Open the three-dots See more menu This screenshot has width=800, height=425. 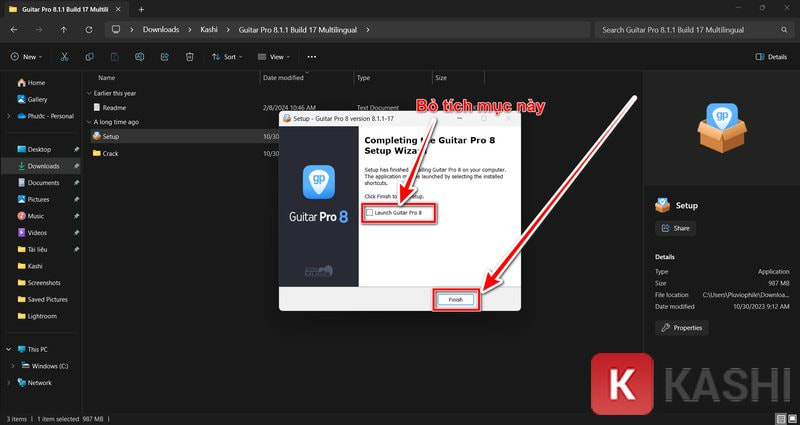[x=311, y=57]
